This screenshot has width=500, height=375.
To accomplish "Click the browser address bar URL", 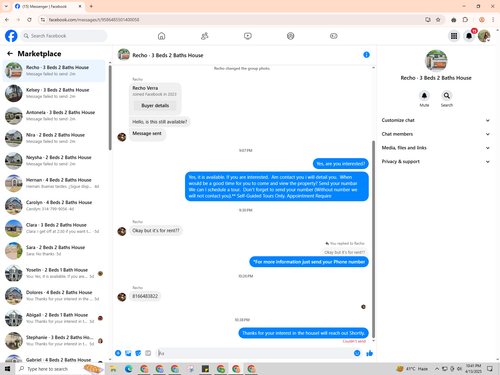I will pos(94,20).
